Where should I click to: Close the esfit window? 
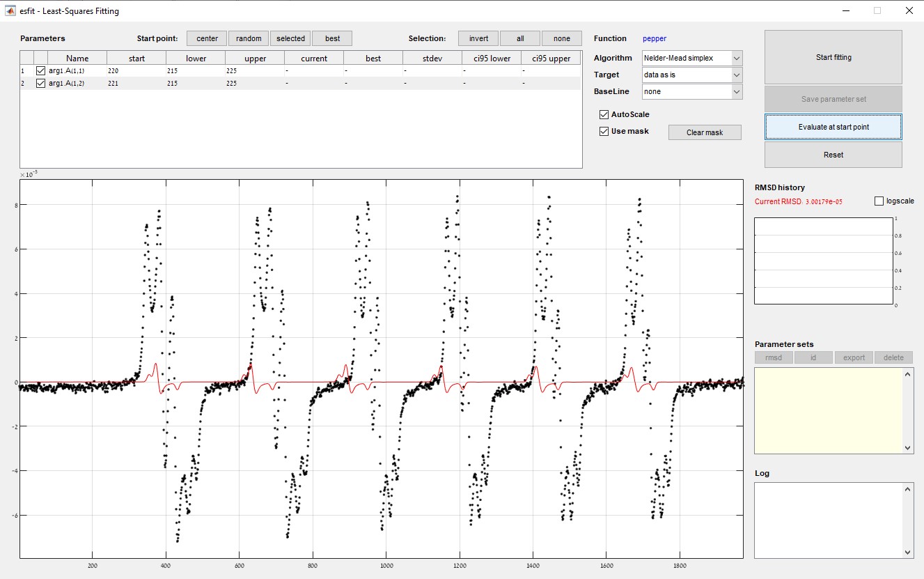908,10
